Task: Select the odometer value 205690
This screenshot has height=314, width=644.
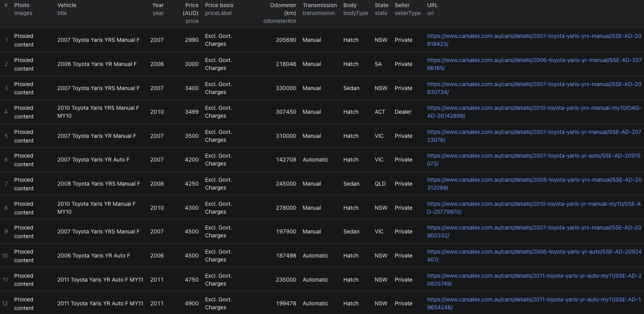Action: (286, 40)
